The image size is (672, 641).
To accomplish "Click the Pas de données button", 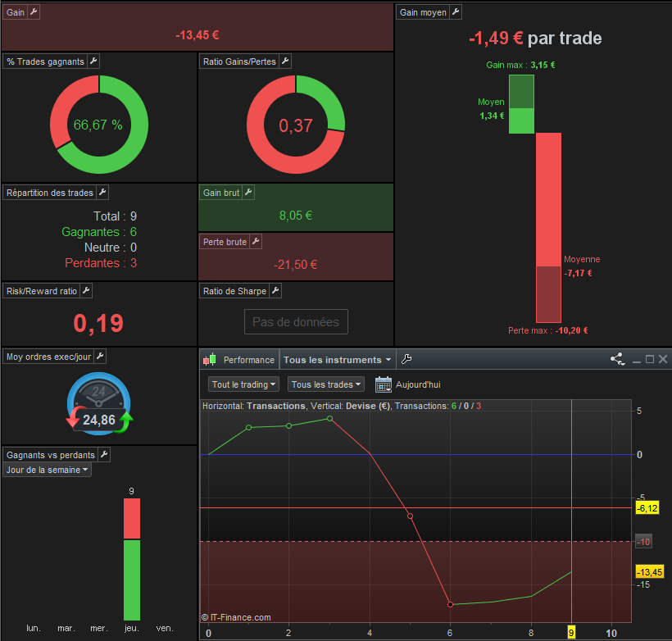I will click(x=296, y=322).
